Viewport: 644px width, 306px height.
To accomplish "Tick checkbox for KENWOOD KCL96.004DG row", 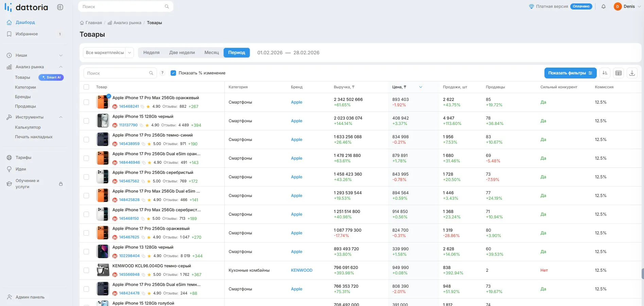I will (86, 270).
